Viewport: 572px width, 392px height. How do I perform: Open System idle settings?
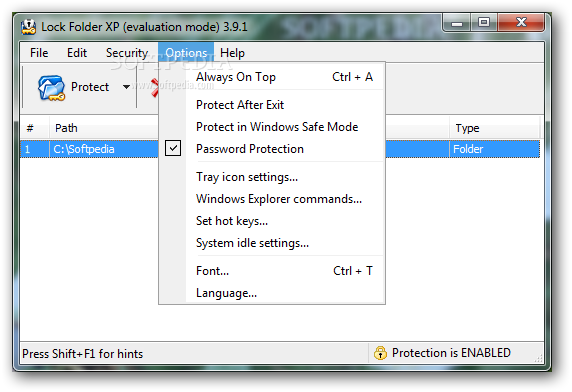click(x=272, y=243)
